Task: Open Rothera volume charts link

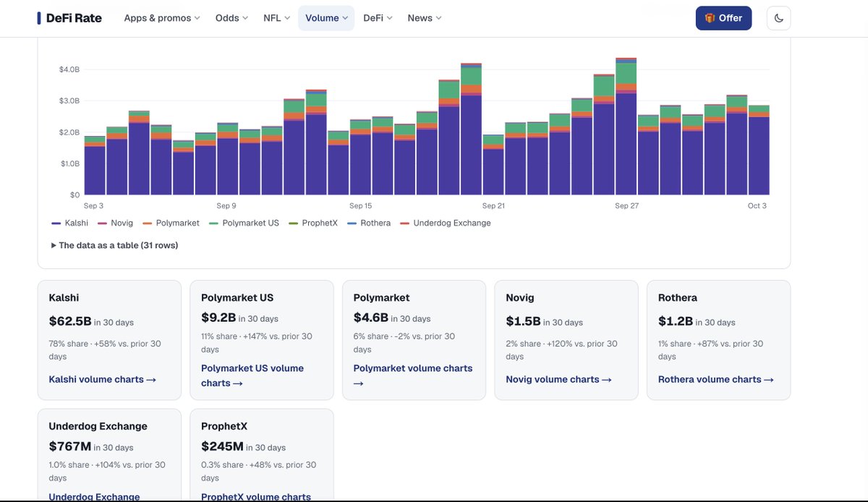Action: pos(715,379)
